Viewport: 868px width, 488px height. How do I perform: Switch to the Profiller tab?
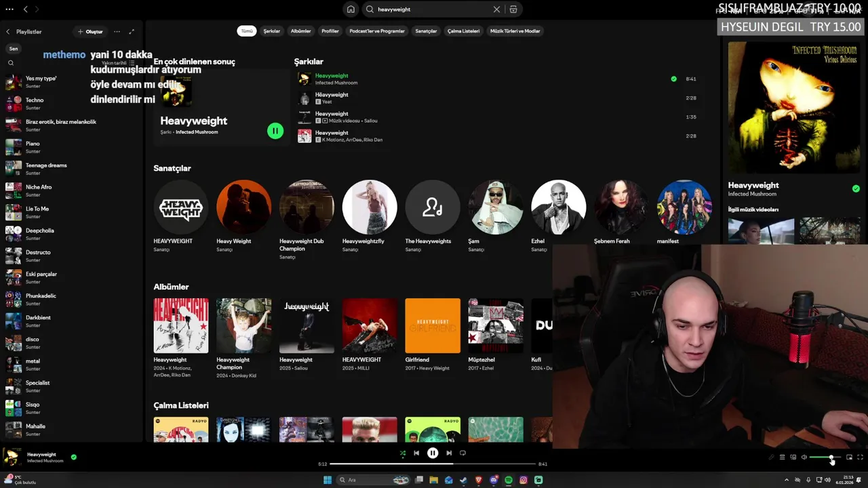tap(330, 31)
